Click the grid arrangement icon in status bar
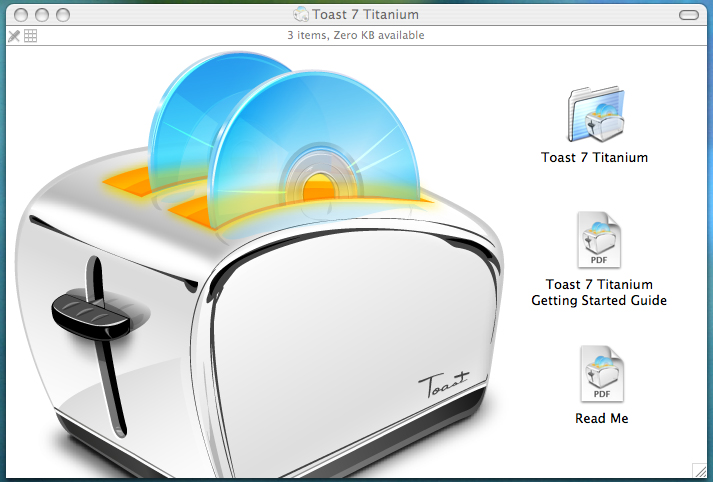 click(30, 35)
